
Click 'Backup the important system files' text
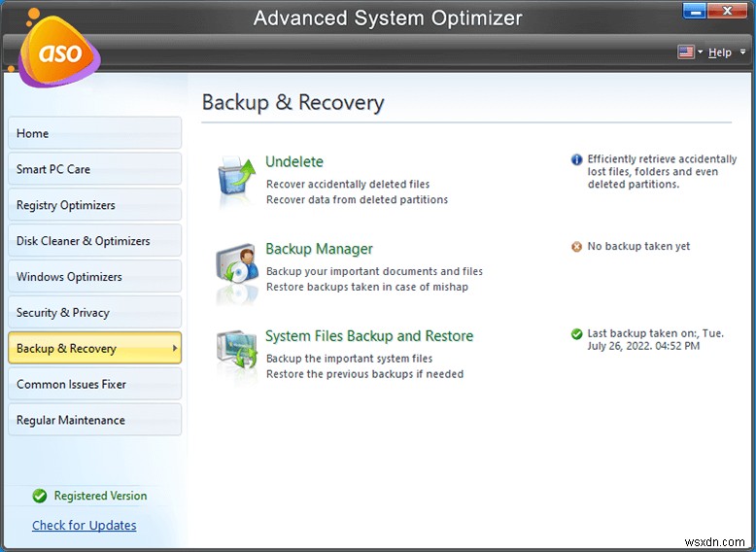coord(349,359)
